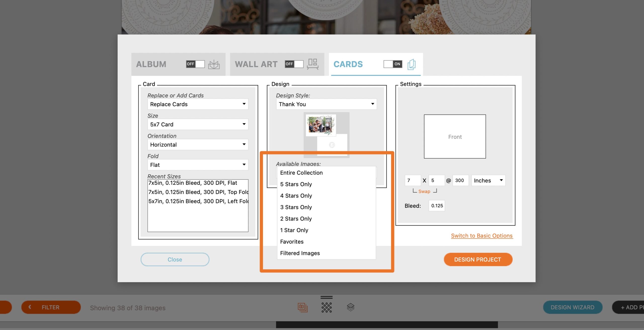Viewport: 644px width, 330px height.
Task: Click the stacked layers icon
Action: click(x=350, y=307)
